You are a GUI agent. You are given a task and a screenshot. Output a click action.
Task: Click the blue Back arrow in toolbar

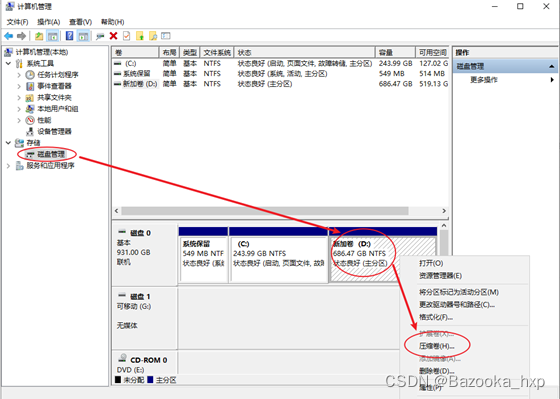click(x=9, y=36)
